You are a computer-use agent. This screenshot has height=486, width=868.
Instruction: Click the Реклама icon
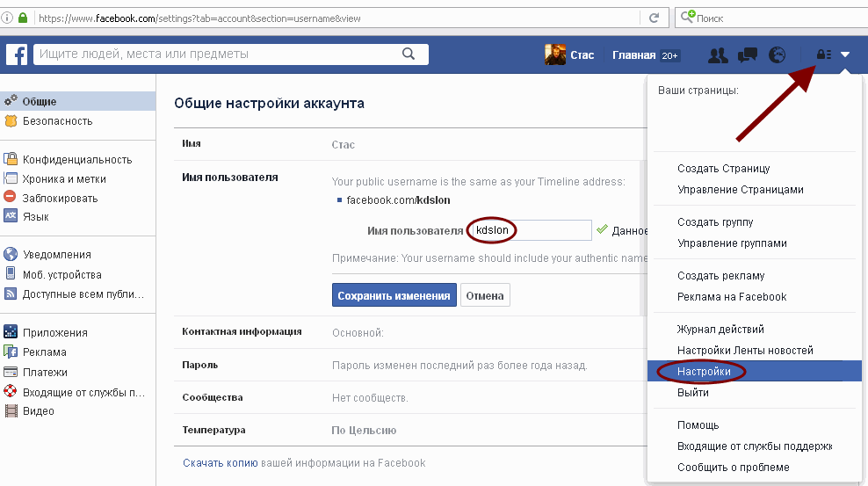pyautogui.click(x=11, y=352)
